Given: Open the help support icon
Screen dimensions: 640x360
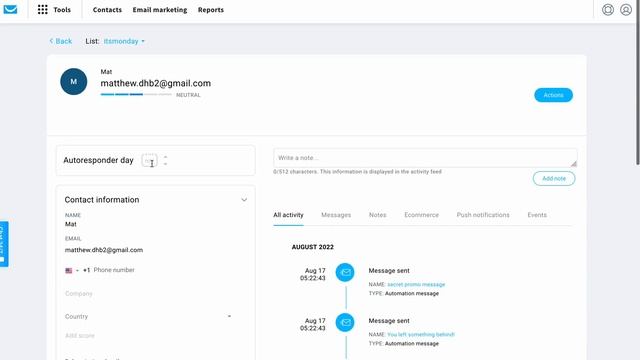Looking at the screenshot, I should tap(608, 9).
